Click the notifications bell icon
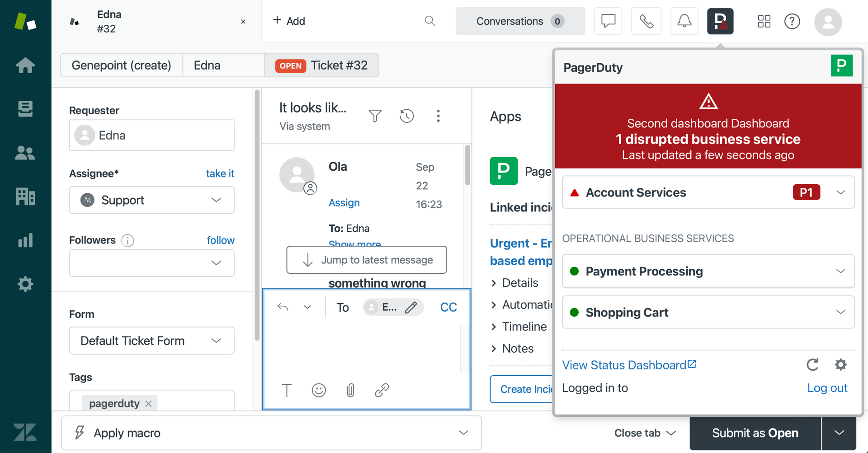The width and height of the screenshot is (868, 453). click(x=684, y=21)
